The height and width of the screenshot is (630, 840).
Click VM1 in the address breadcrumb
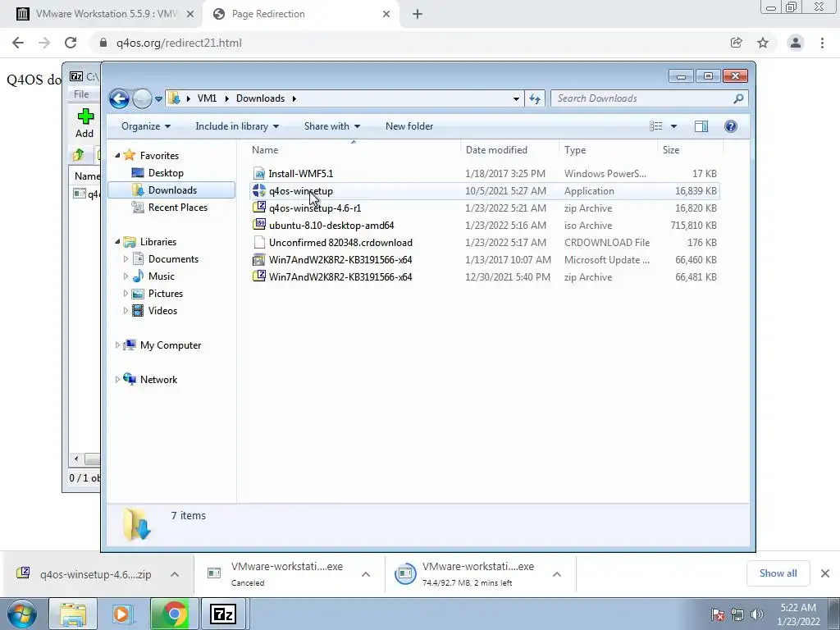pos(207,98)
